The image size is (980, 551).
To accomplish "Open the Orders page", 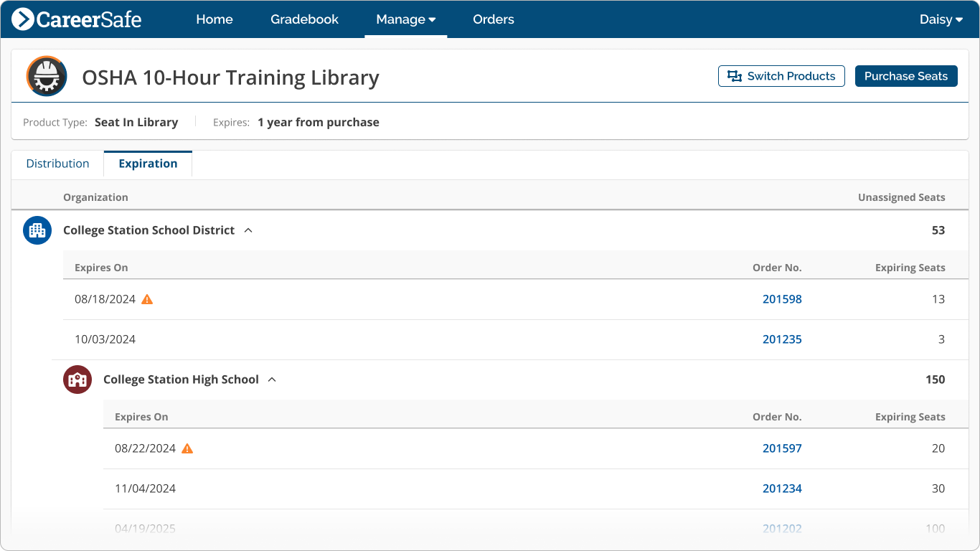I will point(493,19).
